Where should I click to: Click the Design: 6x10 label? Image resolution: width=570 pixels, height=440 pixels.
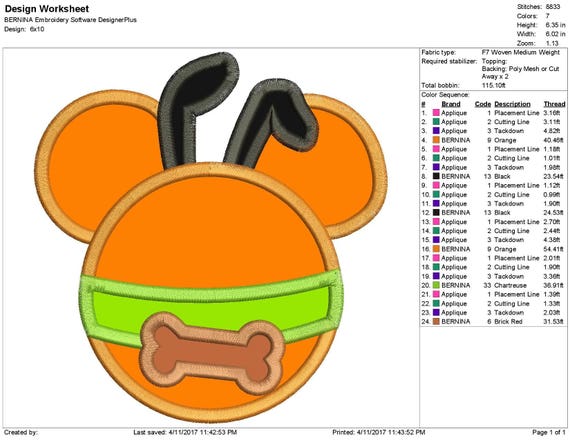24,29
